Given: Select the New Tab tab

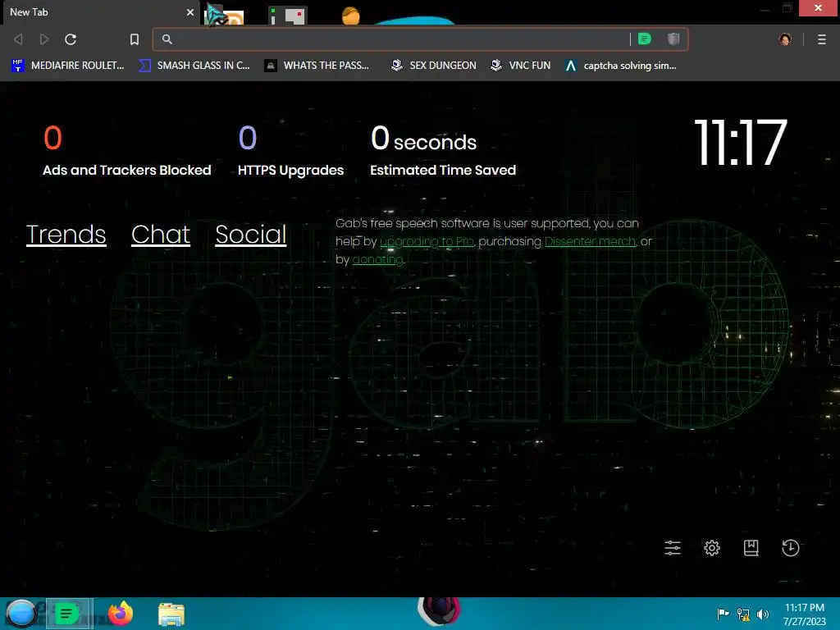Looking at the screenshot, I should click(x=99, y=11).
